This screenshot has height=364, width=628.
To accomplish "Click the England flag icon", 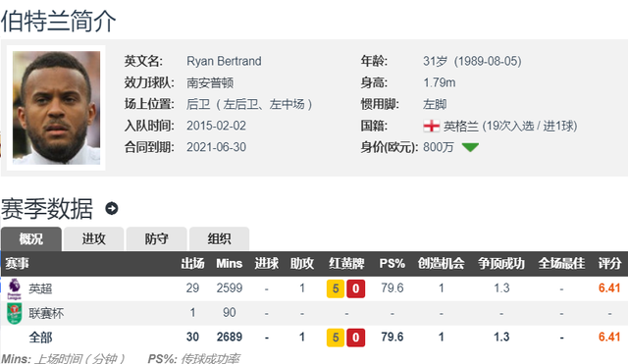I will [x=432, y=127].
